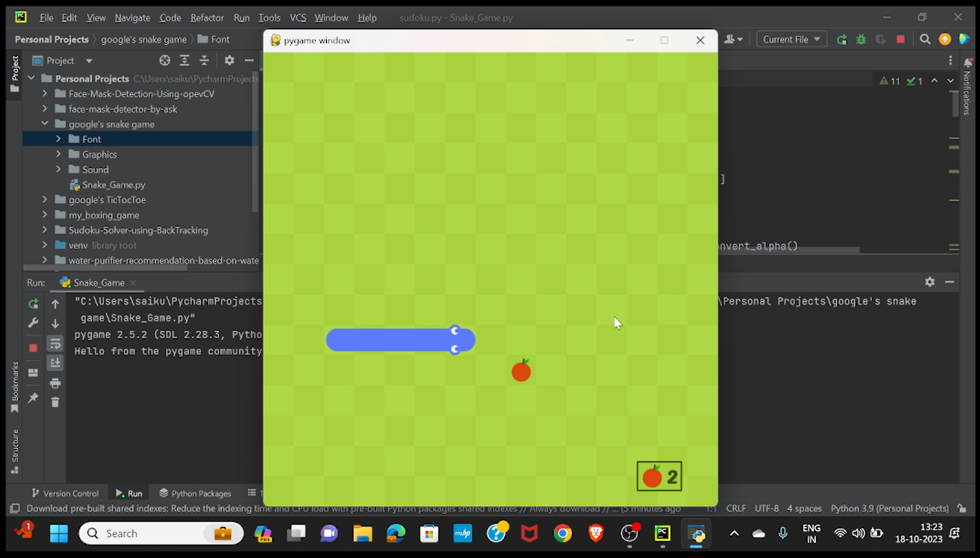980x558 pixels.
Task: Click the Project tree horizontal scrollbar
Action: [x=105, y=268]
